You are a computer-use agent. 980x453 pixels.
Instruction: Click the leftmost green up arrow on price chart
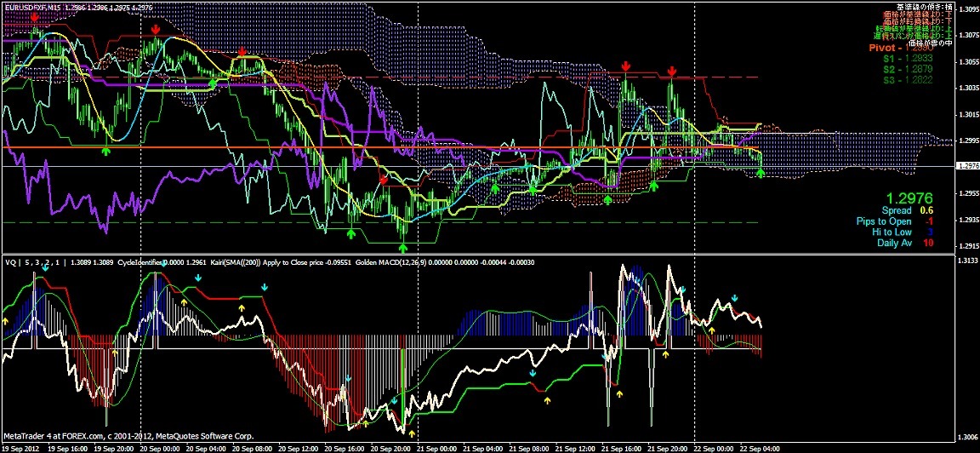click(x=106, y=151)
